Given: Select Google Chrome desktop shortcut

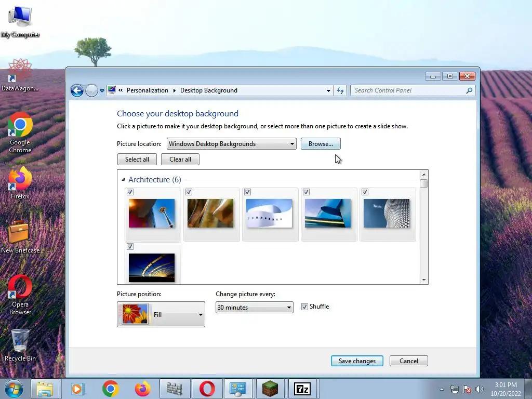Looking at the screenshot, I should point(20,132).
